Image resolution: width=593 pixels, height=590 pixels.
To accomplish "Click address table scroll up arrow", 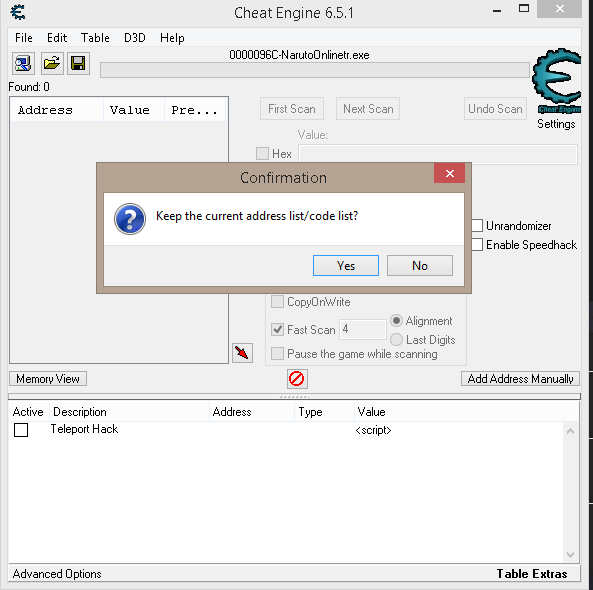I will point(570,431).
